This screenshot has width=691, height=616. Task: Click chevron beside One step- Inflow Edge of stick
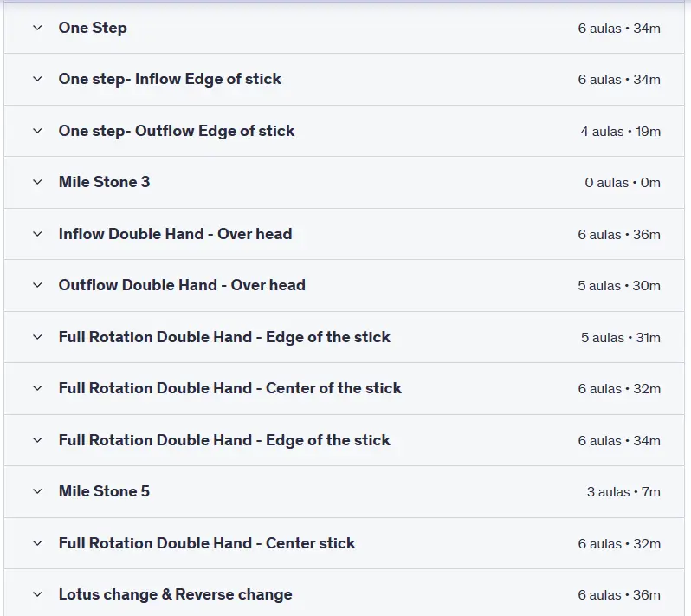coord(37,79)
